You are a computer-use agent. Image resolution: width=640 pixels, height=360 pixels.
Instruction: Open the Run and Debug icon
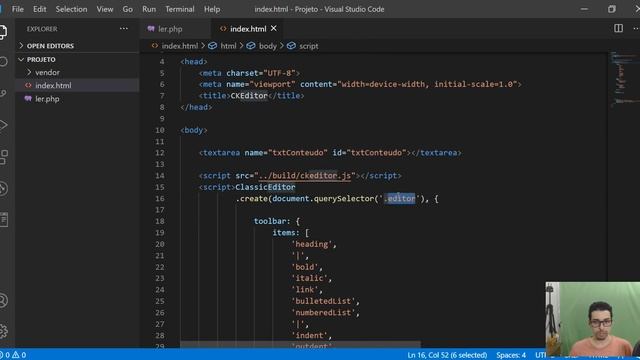point(3,125)
